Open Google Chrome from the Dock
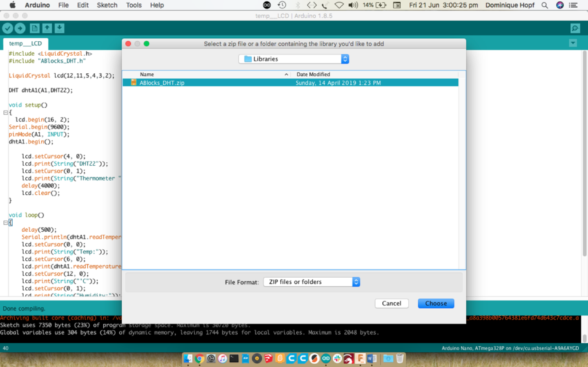Viewport: 588px width, 367px height. pyautogui.click(x=199, y=359)
